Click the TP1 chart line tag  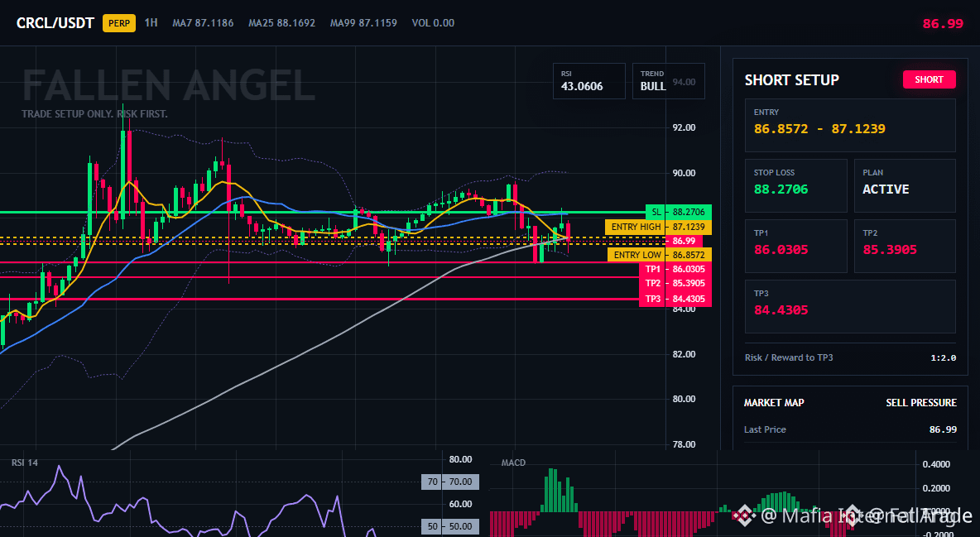[652, 270]
